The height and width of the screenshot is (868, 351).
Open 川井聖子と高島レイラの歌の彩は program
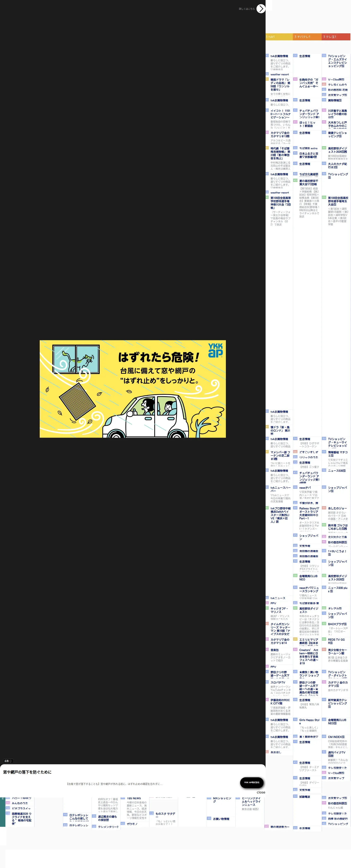(338, 114)
